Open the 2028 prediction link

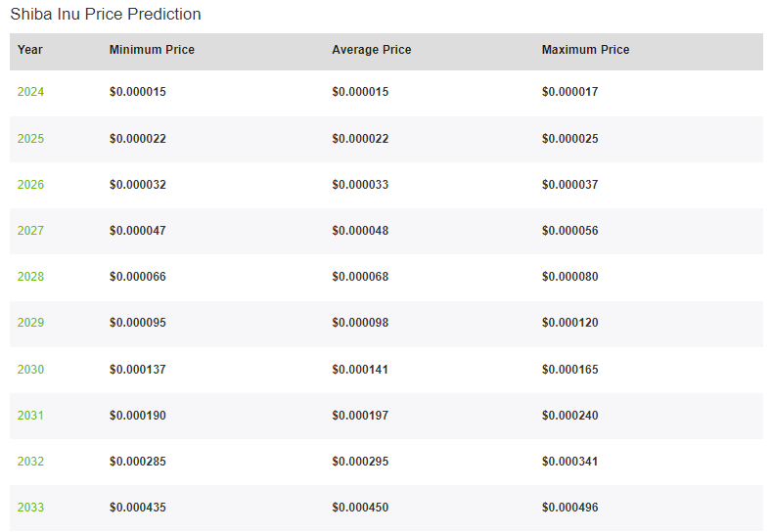(30, 277)
